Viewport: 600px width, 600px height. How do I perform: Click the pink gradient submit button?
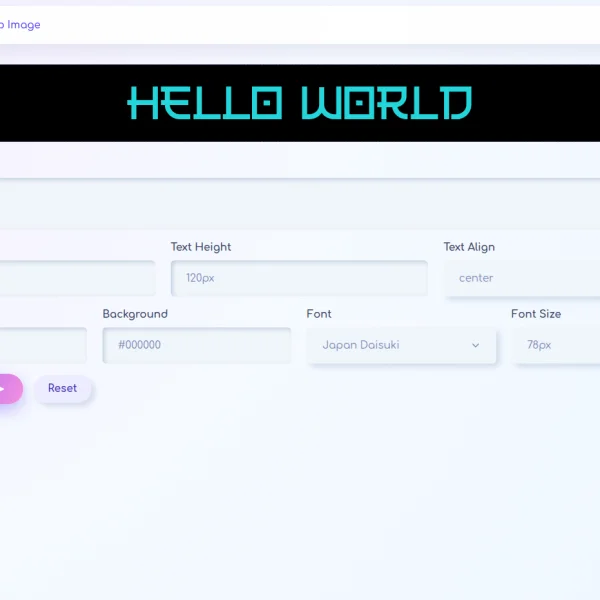tap(11, 389)
